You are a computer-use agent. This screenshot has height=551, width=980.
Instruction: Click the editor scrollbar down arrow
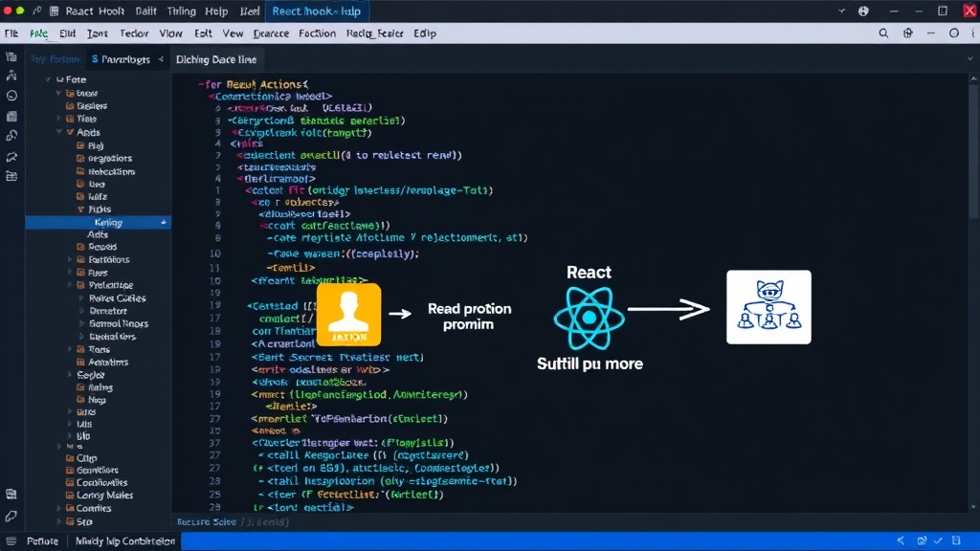coord(973,507)
